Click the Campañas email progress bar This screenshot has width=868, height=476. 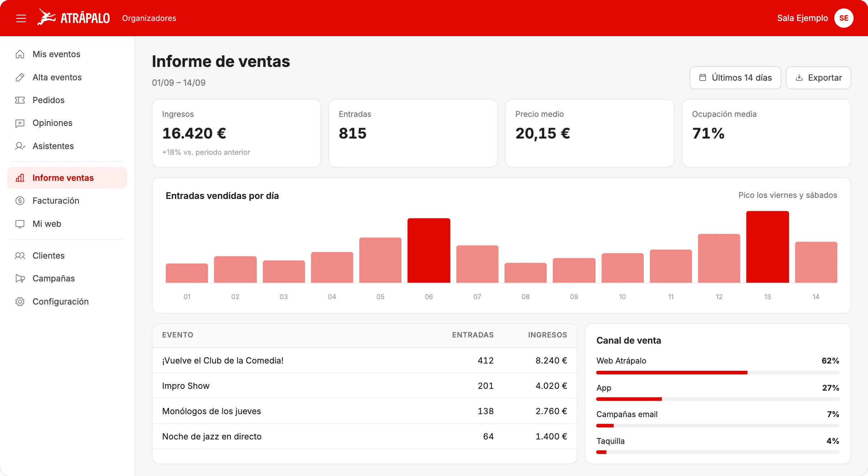click(718, 426)
